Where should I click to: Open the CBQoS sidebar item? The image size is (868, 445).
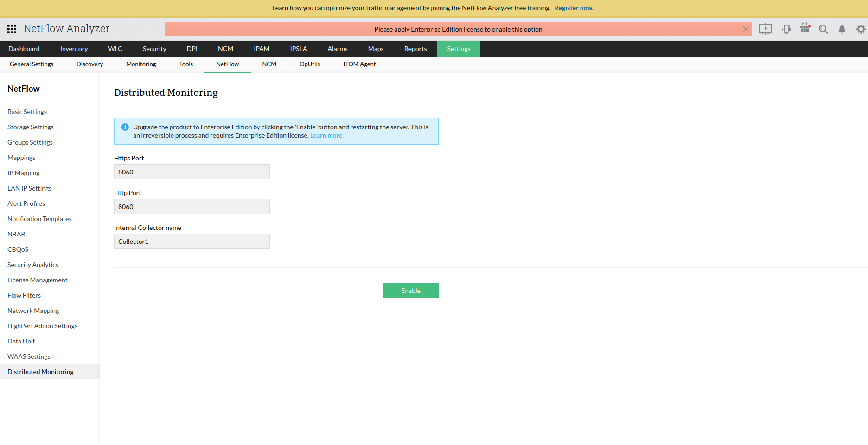[18, 249]
